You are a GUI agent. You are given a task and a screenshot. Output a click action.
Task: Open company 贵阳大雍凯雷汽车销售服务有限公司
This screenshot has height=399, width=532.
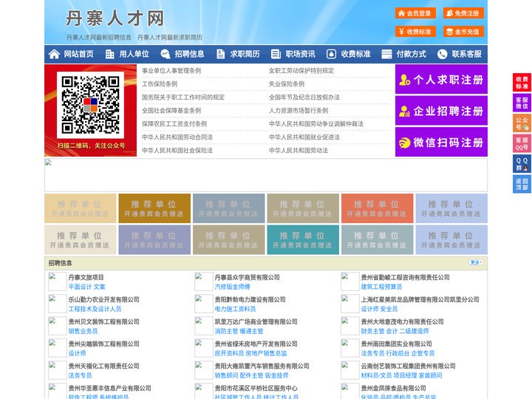tap(262, 366)
